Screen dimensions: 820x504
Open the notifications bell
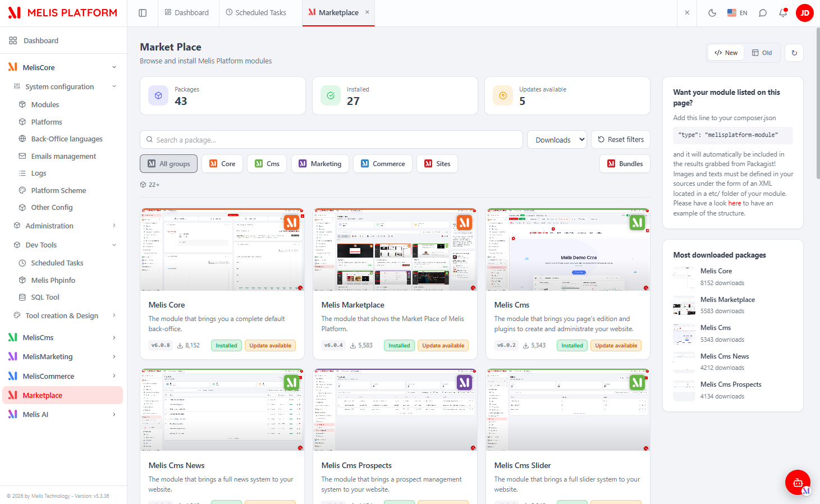783,13
